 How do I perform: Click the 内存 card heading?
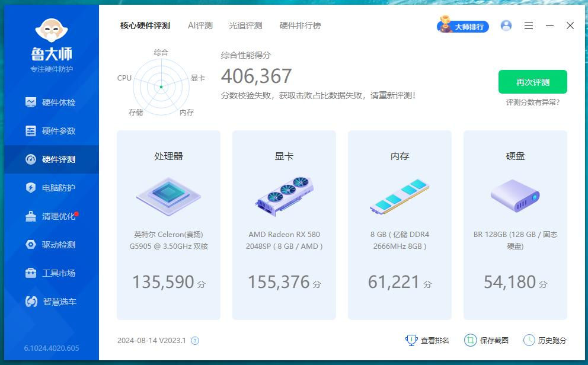[400, 156]
